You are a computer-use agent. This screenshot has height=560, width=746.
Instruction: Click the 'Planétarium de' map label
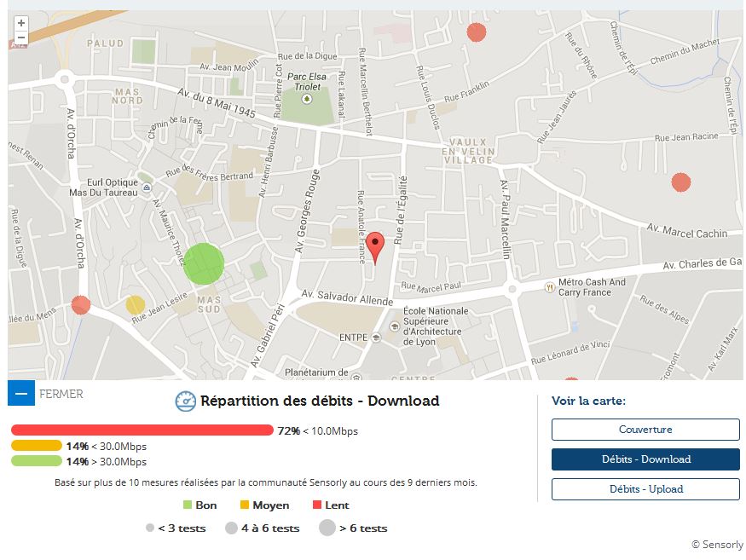(x=316, y=372)
